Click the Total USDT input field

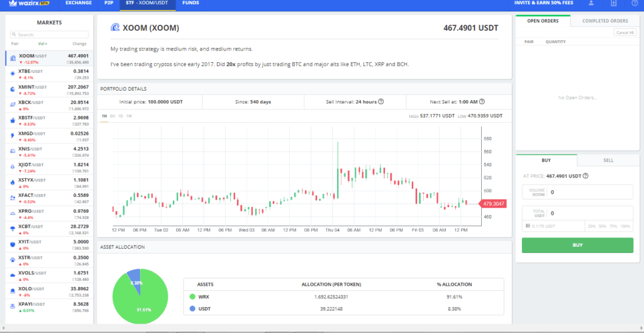577,213
